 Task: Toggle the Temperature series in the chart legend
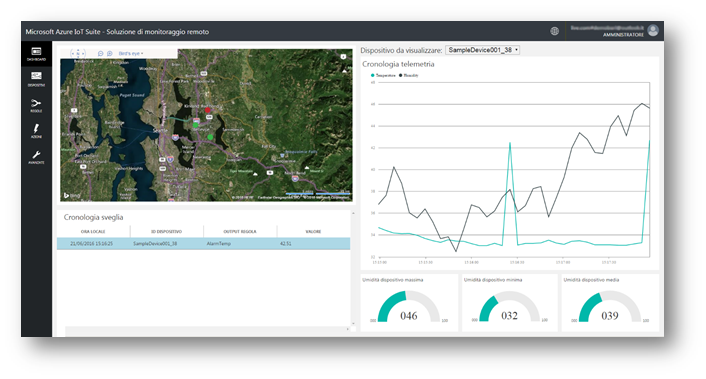pos(383,75)
